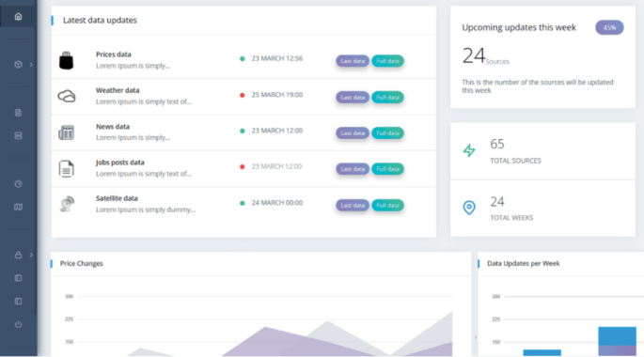Open the document page icon in sidebar

coord(18,113)
